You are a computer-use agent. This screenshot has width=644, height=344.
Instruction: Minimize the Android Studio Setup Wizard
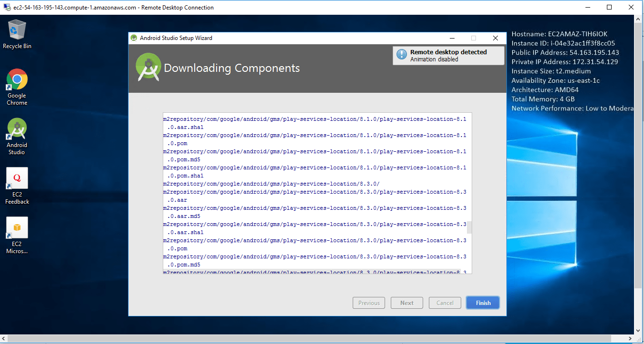coord(451,38)
